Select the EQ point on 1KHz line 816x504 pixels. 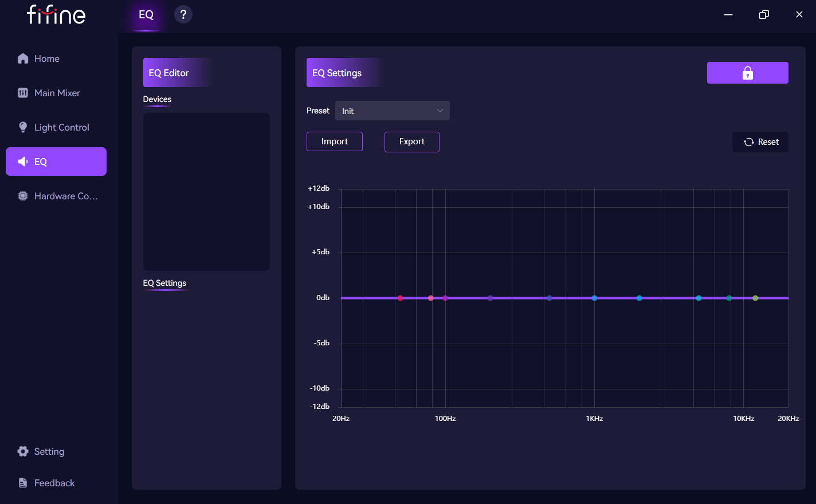[x=594, y=298]
